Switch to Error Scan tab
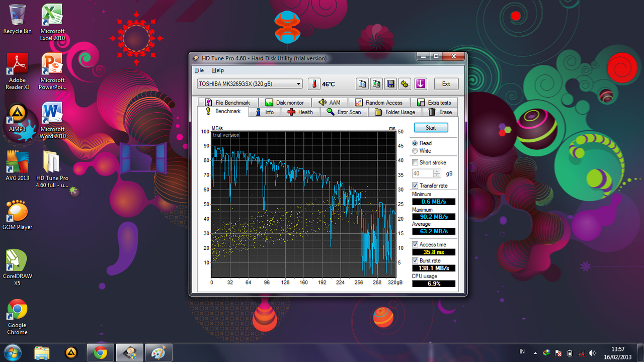This screenshot has width=644, height=362. pyautogui.click(x=344, y=112)
